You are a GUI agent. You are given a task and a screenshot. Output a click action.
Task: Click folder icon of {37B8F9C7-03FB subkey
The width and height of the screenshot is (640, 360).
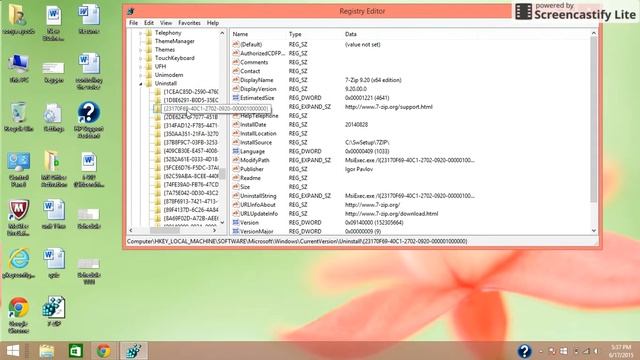(x=158, y=142)
